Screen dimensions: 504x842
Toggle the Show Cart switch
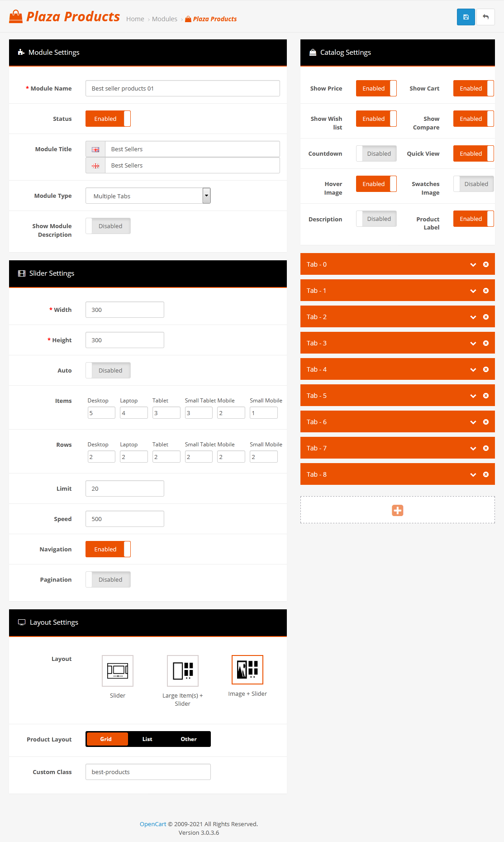click(474, 88)
